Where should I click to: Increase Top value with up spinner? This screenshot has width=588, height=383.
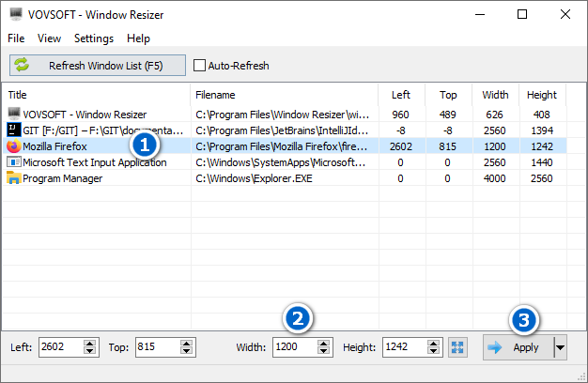pos(186,344)
